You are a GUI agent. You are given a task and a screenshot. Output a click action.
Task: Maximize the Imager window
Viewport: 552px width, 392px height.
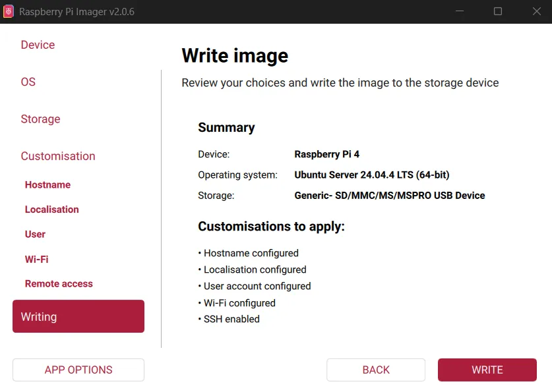pyautogui.click(x=498, y=11)
